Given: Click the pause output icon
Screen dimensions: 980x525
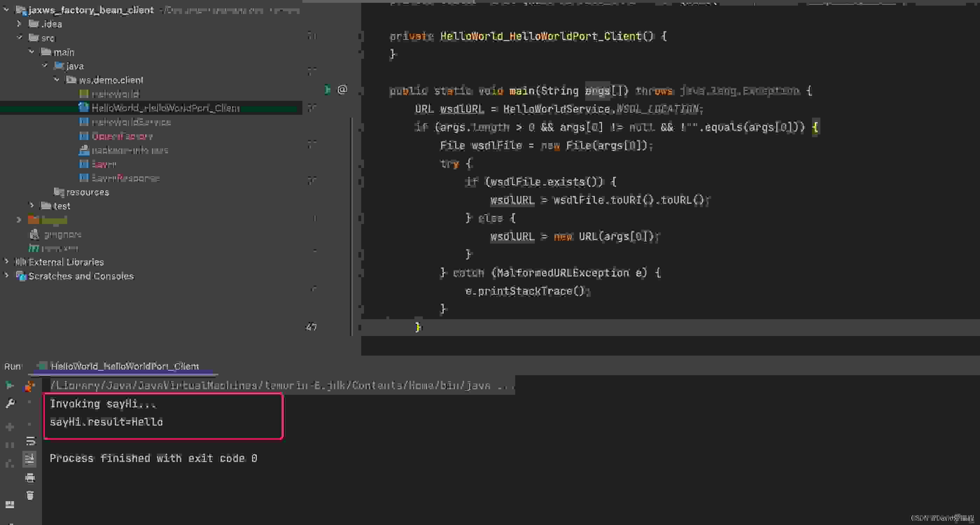Looking at the screenshot, I should (10, 445).
